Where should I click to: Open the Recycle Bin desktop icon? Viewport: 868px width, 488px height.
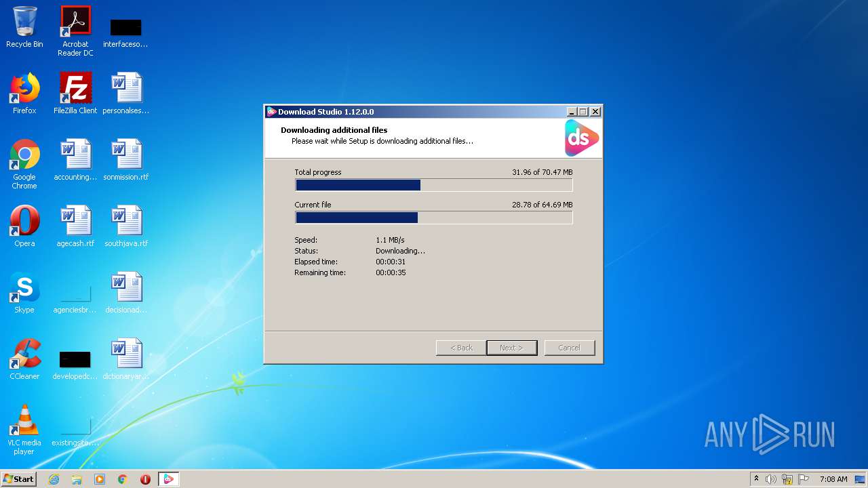24,27
